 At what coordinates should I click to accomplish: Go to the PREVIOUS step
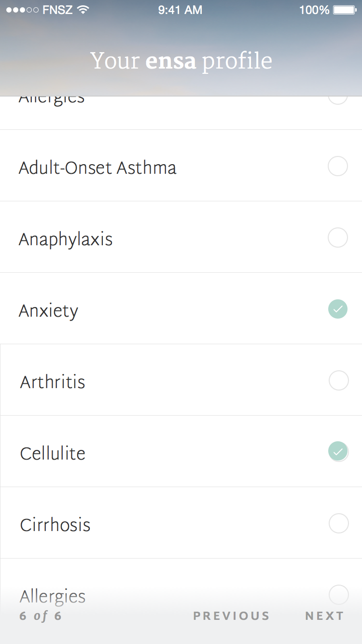click(231, 616)
